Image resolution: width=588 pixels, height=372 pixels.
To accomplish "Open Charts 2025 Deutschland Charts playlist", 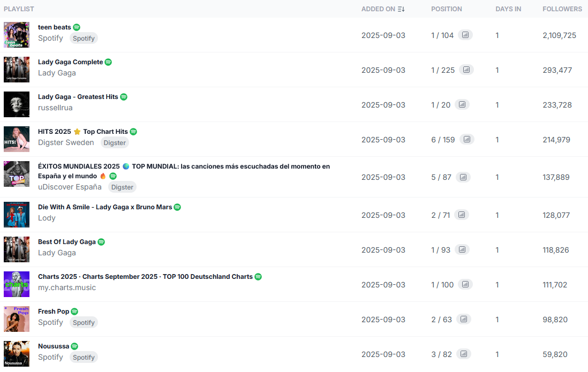I will coord(145,277).
